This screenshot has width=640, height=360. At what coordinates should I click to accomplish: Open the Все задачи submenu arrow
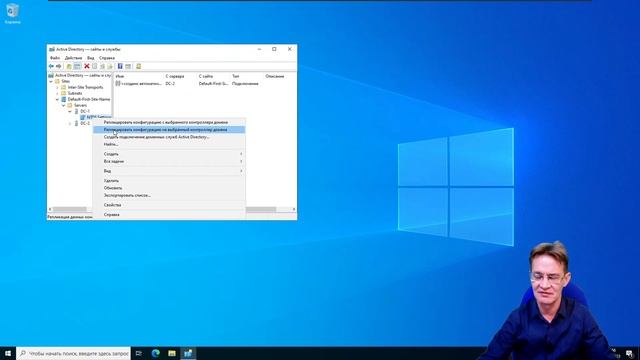click(x=241, y=161)
